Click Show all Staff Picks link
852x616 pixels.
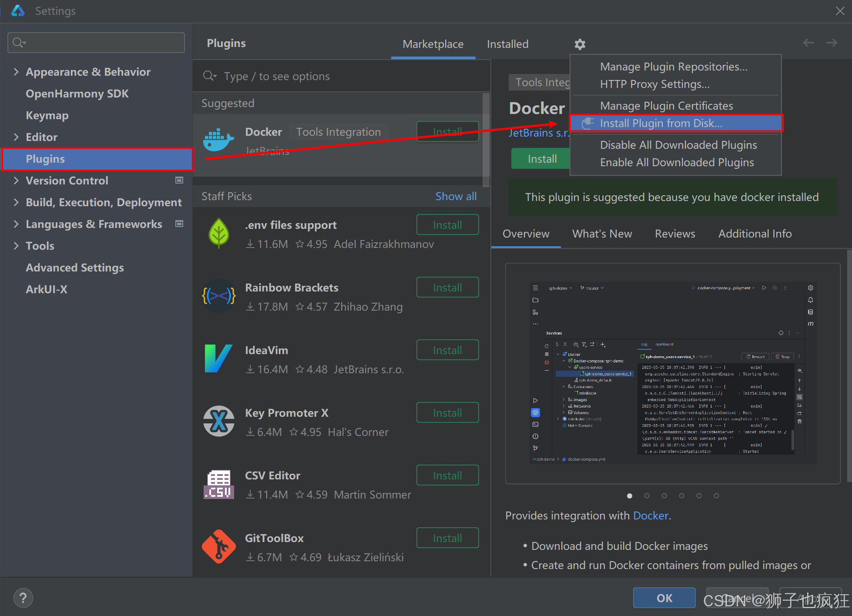point(456,196)
